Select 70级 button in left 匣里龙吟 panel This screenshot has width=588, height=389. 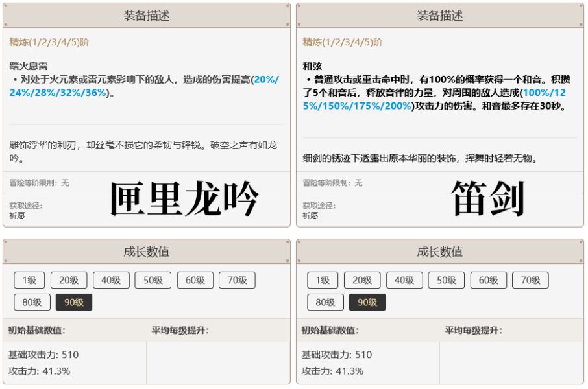[x=237, y=280]
